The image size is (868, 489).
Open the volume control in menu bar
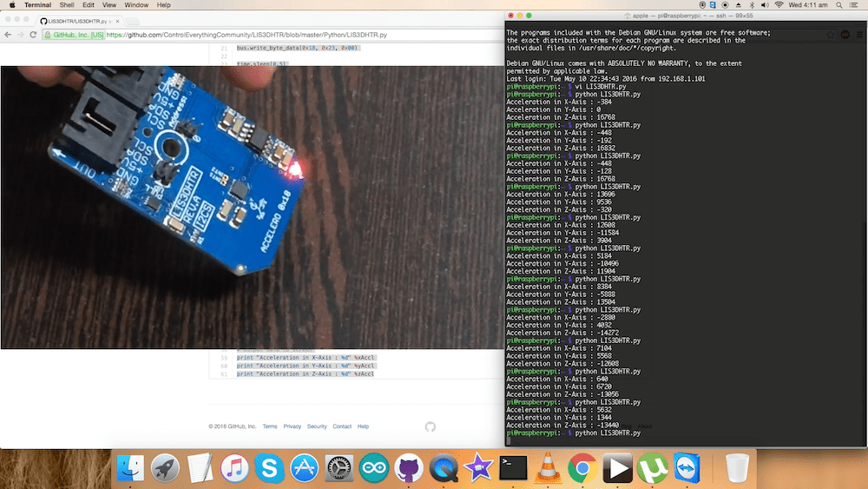point(765,5)
